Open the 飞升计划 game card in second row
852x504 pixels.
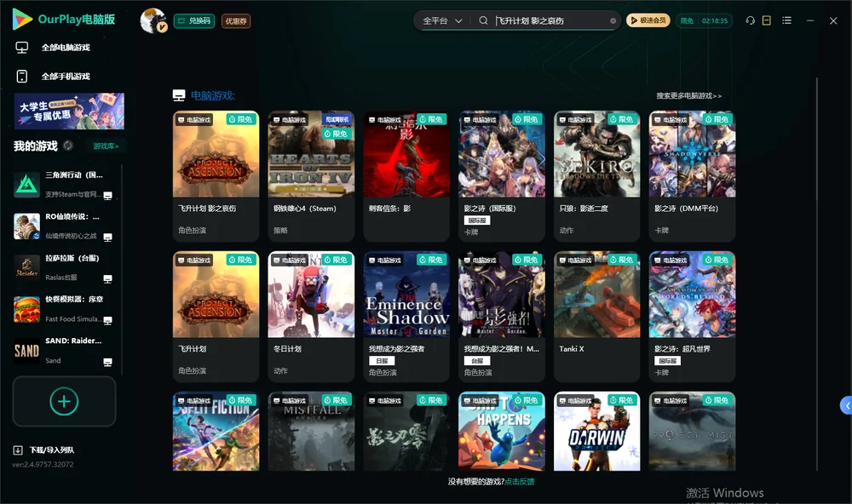(216, 317)
